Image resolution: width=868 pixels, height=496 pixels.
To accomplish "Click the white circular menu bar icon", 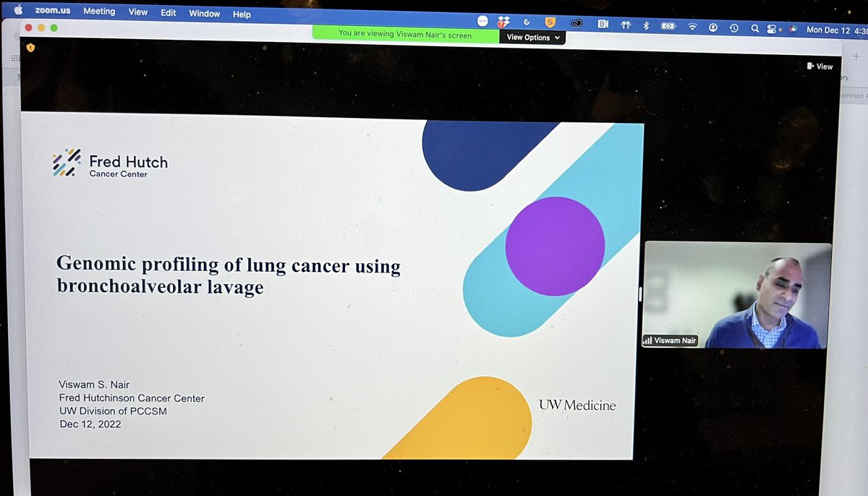I will pyautogui.click(x=483, y=22).
